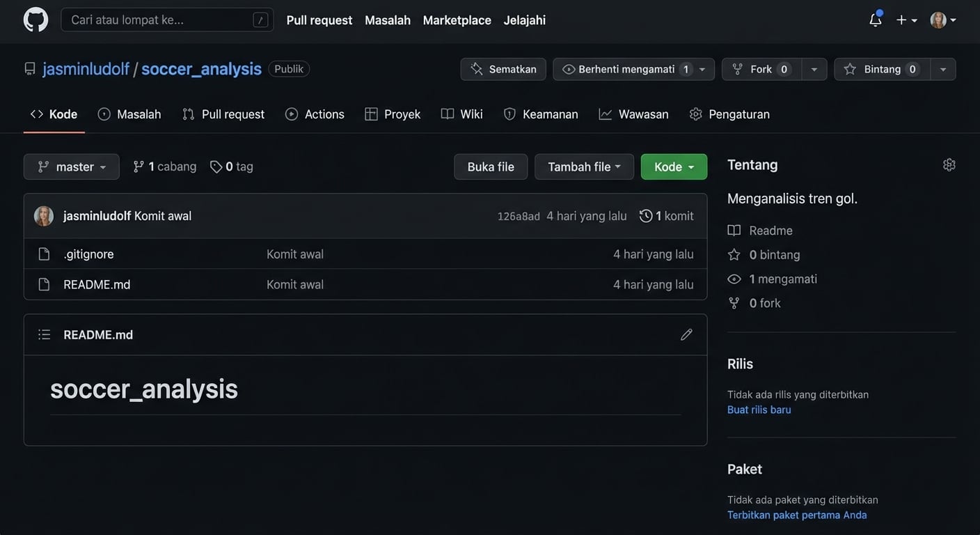Star the repository with Bintang button
Viewport: 980px width, 535px height.
pos(882,69)
